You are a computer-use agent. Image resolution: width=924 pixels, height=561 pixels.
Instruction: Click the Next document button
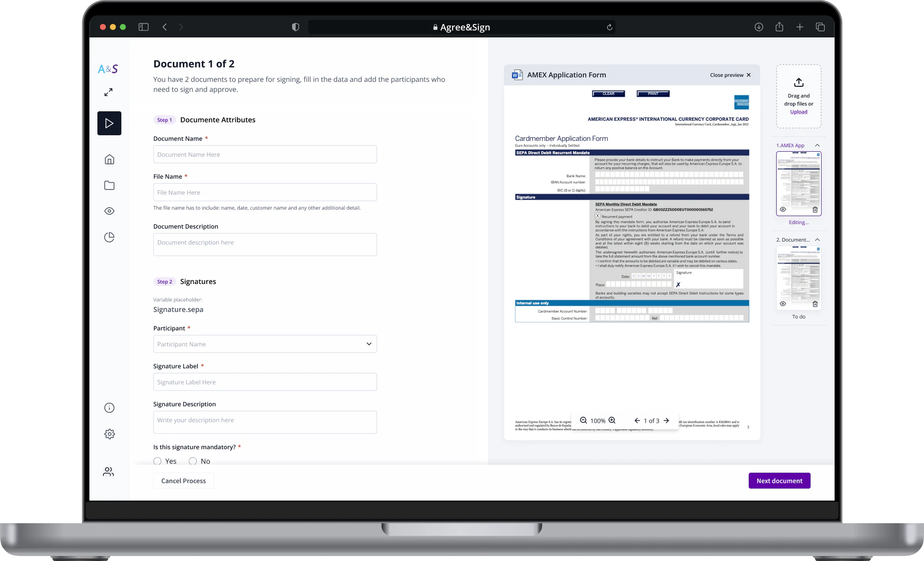point(779,481)
